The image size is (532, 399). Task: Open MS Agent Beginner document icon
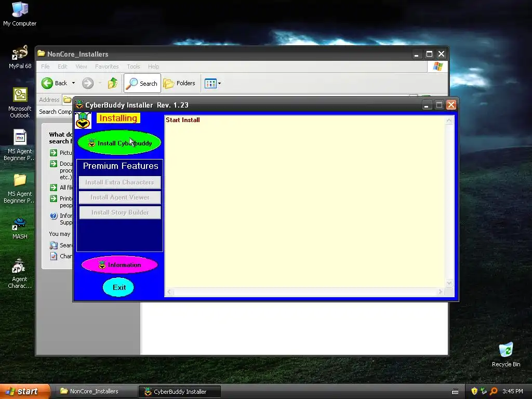pos(20,145)
